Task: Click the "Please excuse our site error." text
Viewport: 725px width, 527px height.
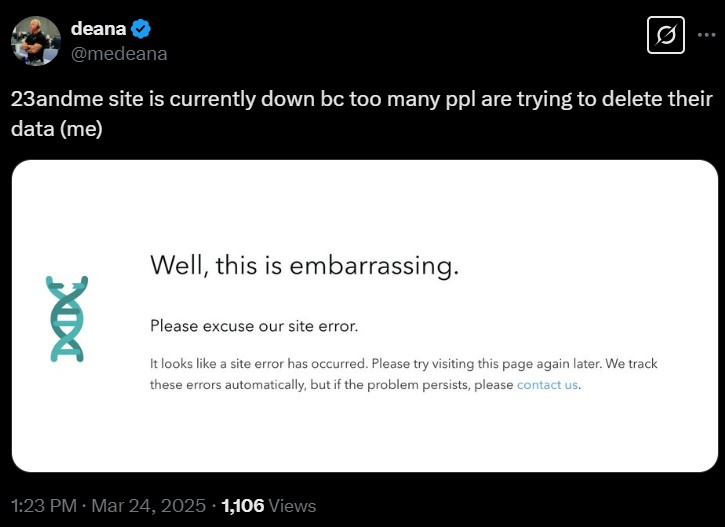Action: [x=254, y=326]
